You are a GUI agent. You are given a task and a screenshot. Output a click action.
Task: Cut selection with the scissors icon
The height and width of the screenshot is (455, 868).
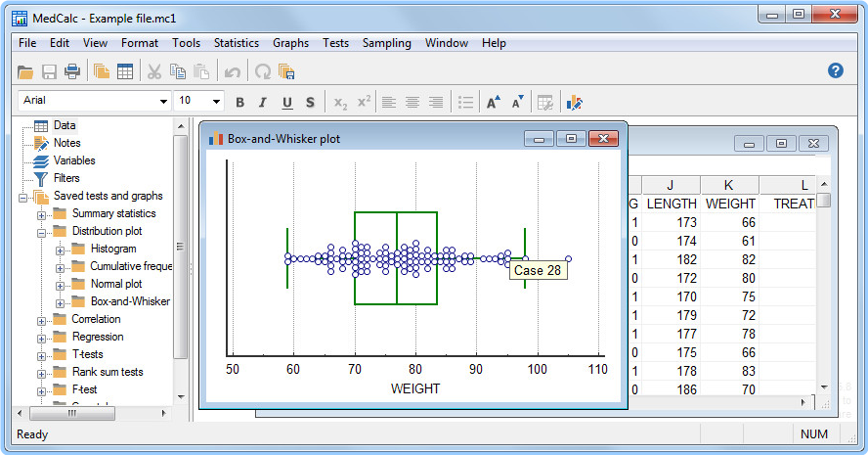pos(153,71)
